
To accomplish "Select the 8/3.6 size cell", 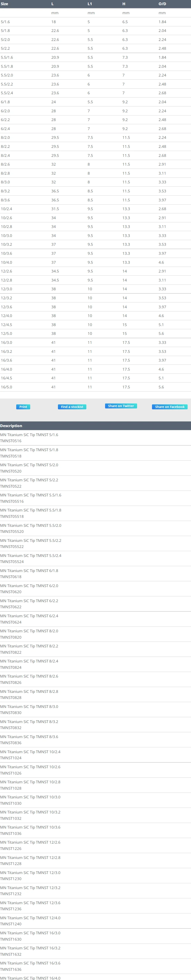I will coord(5,200).
